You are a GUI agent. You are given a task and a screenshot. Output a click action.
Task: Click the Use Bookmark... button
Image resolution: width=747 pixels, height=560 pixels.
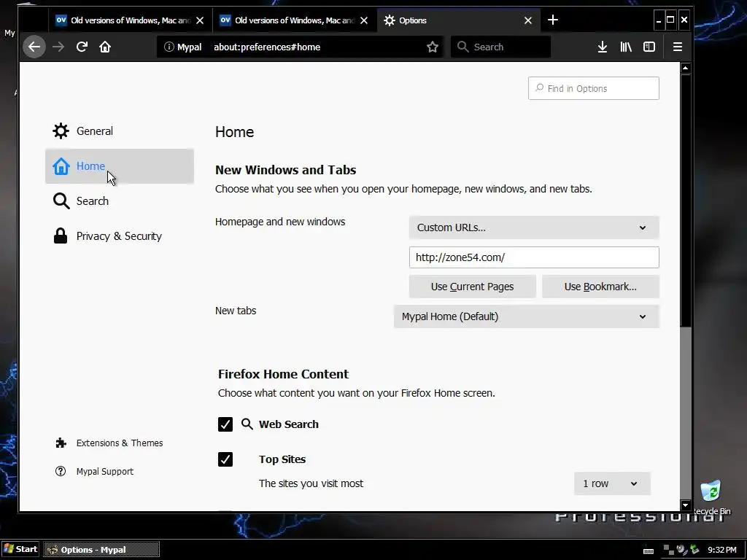[600, 287]
